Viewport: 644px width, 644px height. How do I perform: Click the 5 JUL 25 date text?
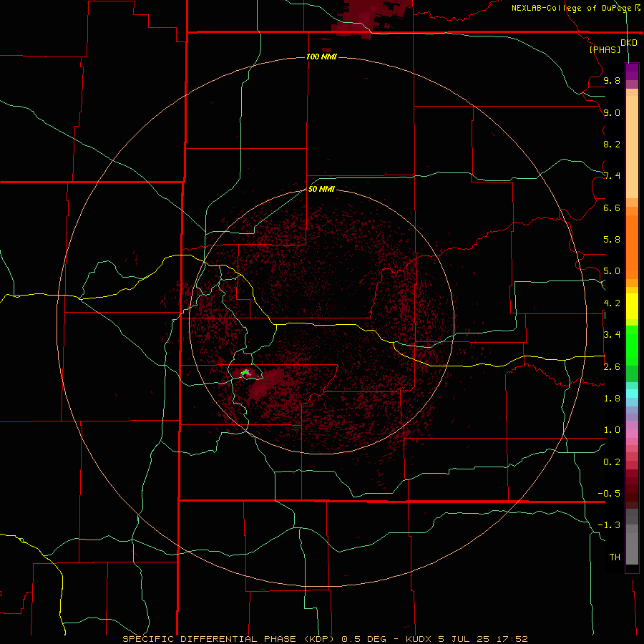[464, 639]
